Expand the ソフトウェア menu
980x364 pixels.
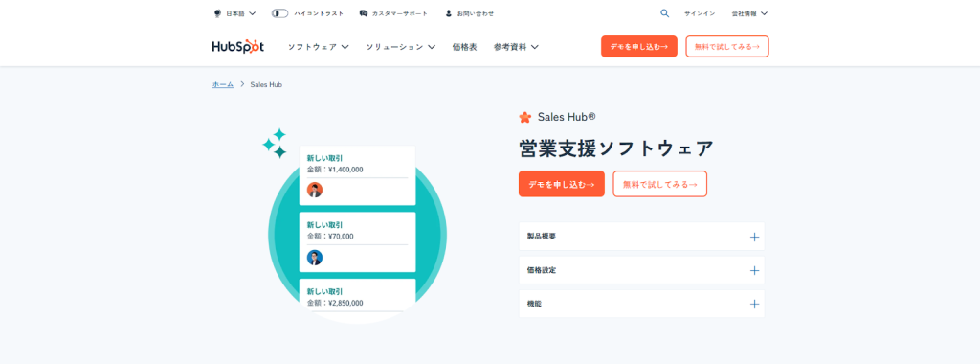(x=318, y=47)
